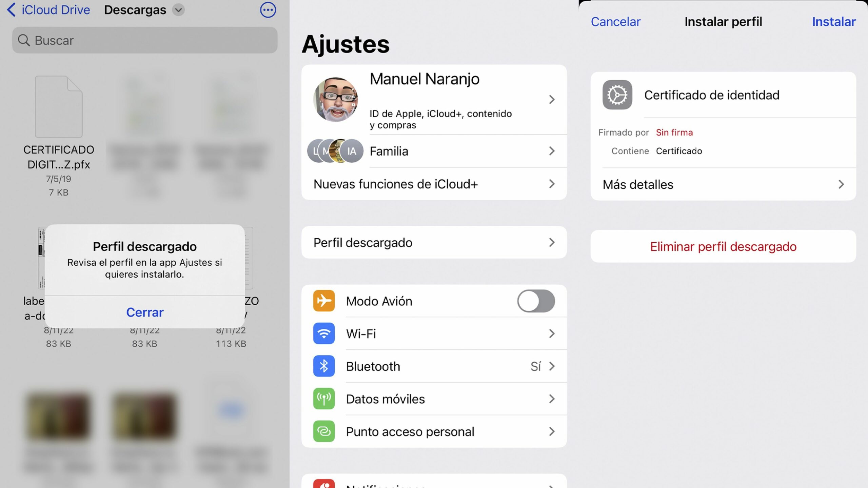The image size is (868, 488).
Task: Open the Wi-Fi settings icon
Action: (x=325, y=334)
